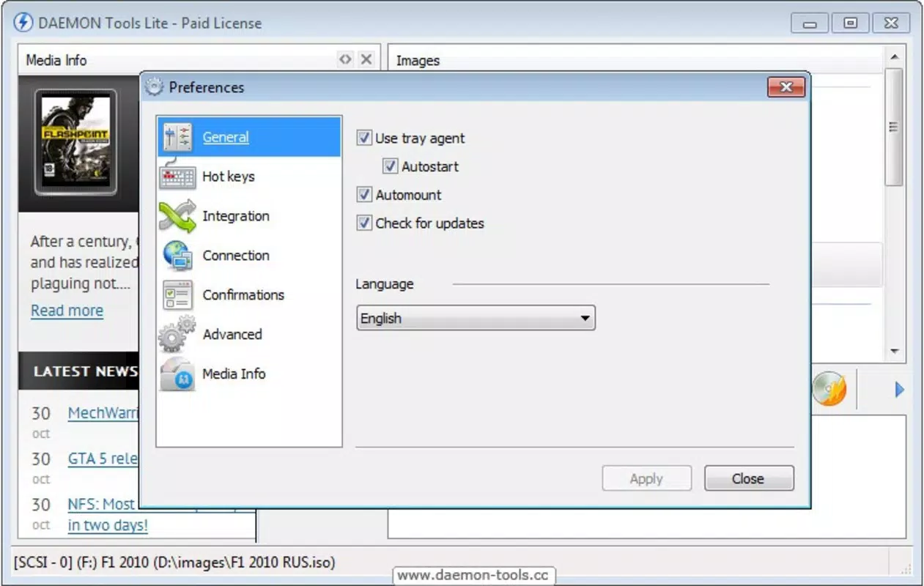The image size is (924, 586).
Task: Click the Media Info disc icon in sidebar
Action: tap(177, 374)
